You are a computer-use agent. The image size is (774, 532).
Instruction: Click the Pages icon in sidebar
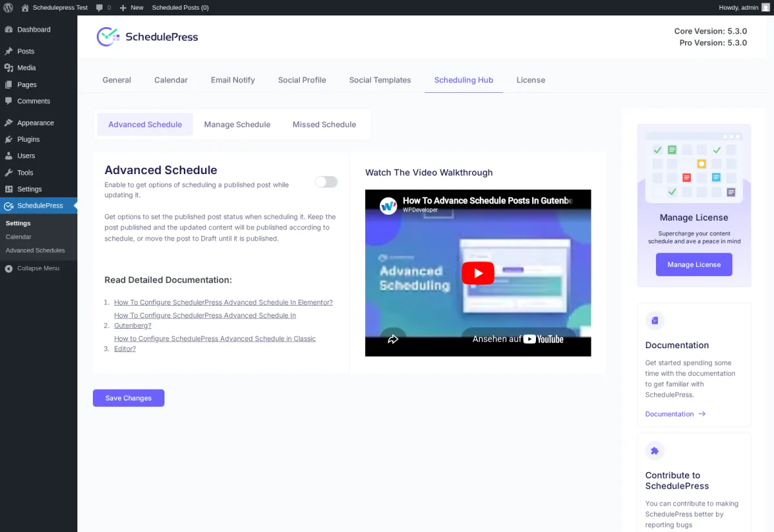[x=8, y=84]
